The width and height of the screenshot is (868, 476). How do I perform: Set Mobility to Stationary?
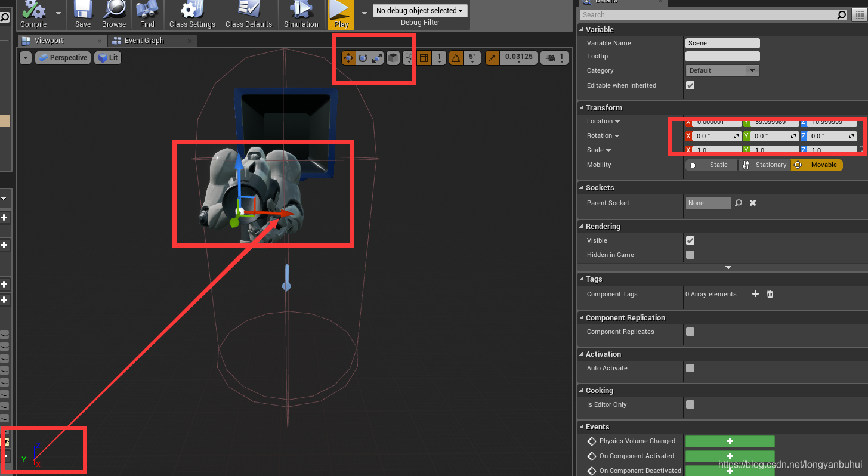pyautogui.click(x=765, y=165)
